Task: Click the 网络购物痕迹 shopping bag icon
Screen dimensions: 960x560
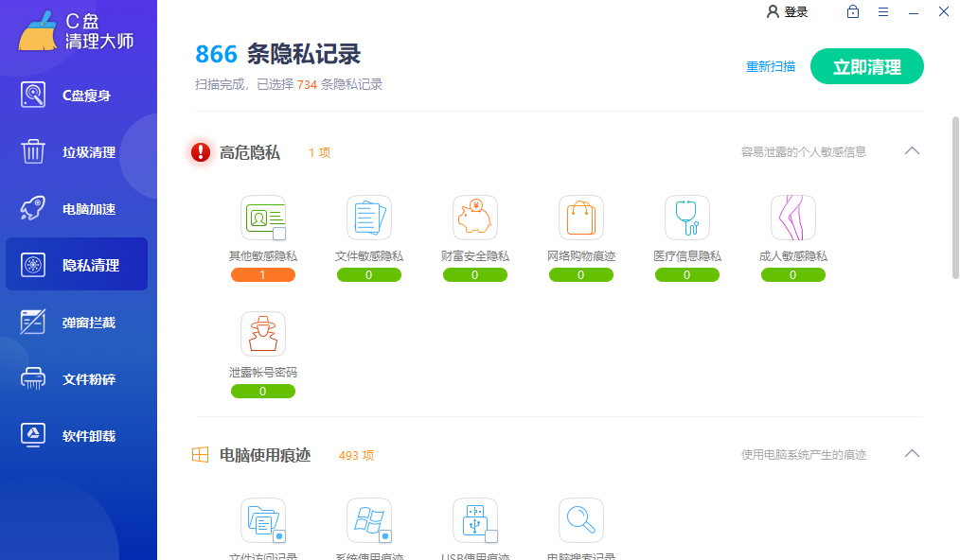Action: [580, 218]
